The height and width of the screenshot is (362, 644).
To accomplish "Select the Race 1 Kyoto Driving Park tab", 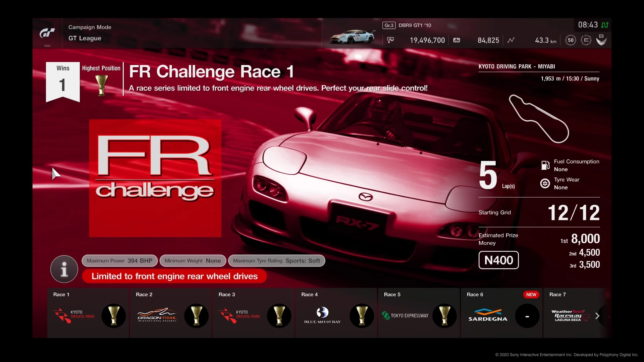I will (x=88, y=313).
